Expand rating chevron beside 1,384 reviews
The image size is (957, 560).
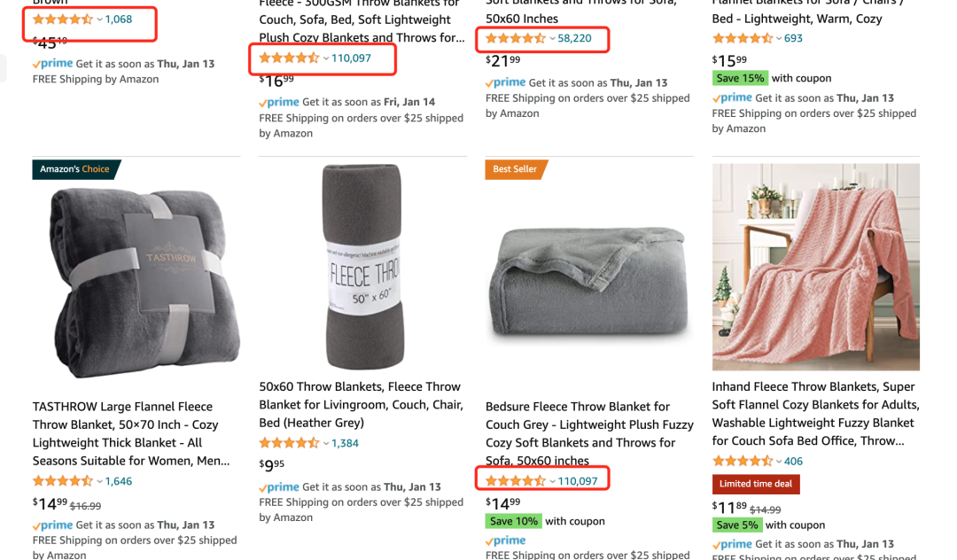(326, 443)
